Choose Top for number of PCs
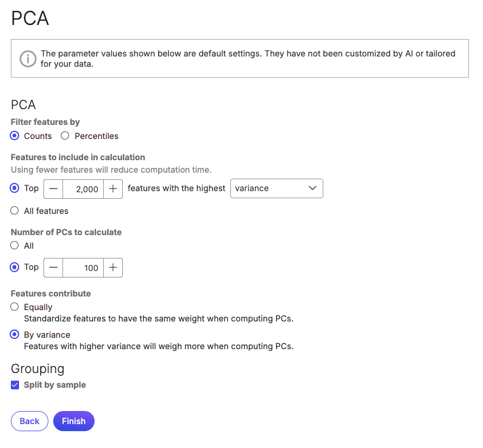This screenshot has width=483, height=448. point(15,267)
